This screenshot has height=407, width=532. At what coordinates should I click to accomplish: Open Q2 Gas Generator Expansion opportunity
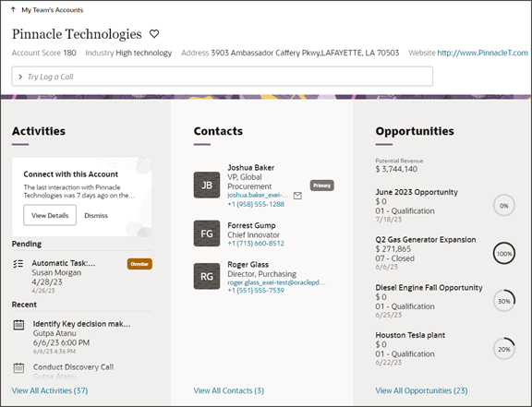click(x=426, y=239)
